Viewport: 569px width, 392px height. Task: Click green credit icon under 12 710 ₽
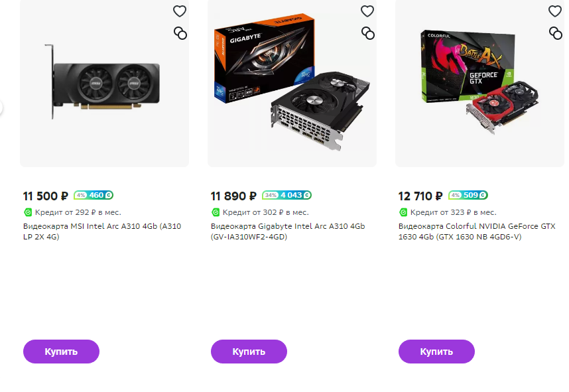[x=403, y=212]
